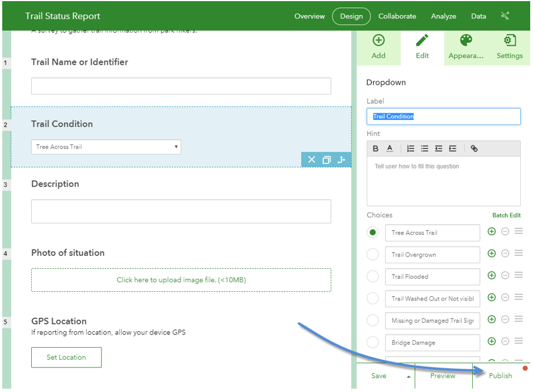
Task: Add a choice after Tree Across Trail
Action: [x=492, y=231]
